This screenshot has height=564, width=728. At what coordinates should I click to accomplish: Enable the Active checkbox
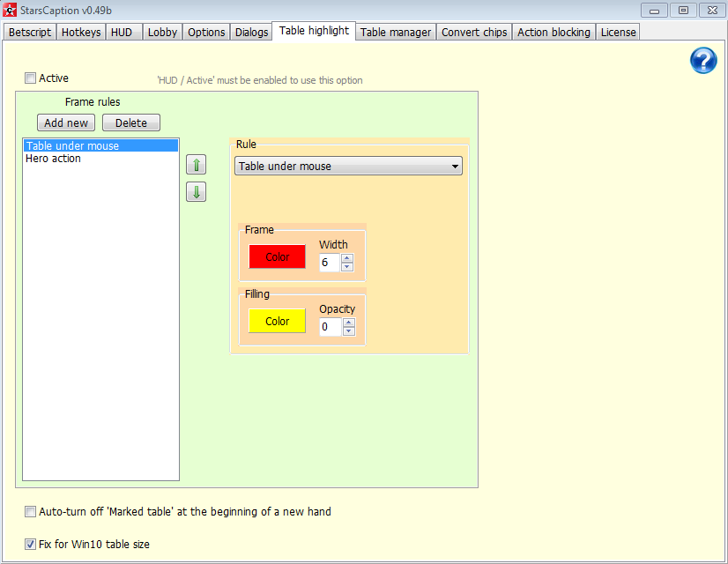pyautogui.click(x=31, y=78)
